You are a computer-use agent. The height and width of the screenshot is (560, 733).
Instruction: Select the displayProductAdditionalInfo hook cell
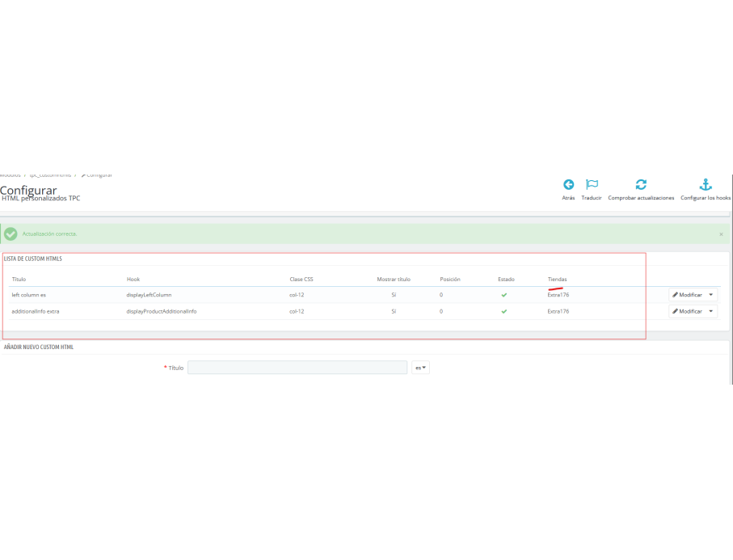(162, 311)
